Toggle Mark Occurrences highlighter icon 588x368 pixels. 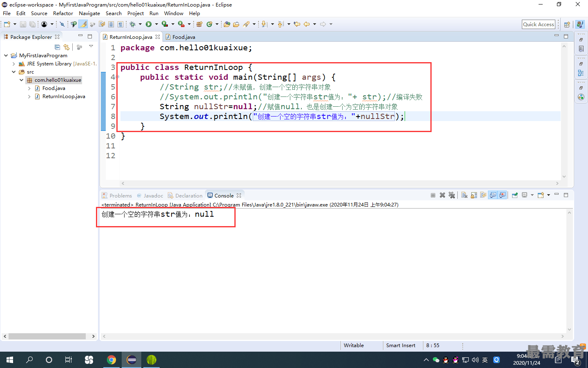click(x=83, y=24)
